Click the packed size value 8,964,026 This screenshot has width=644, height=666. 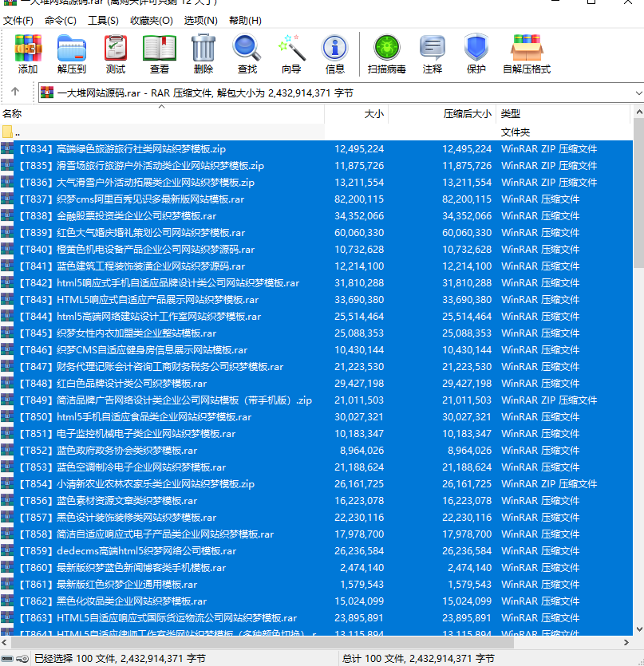[469, 450]
